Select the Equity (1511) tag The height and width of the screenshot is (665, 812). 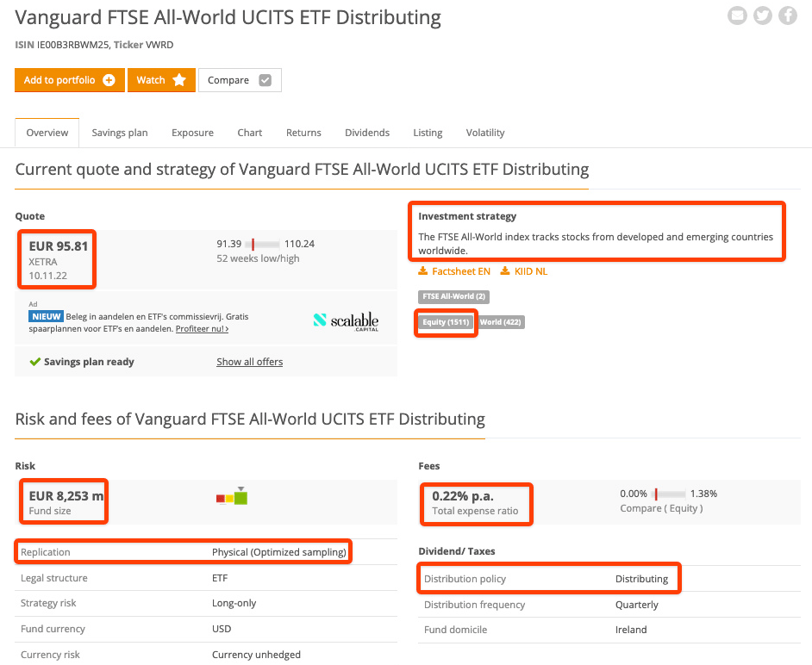446,322
